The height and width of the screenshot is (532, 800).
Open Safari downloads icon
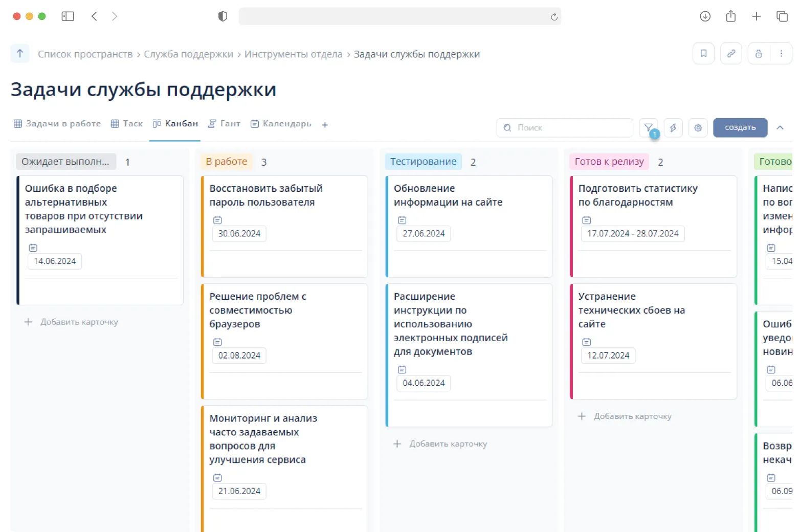(x=705, y=16)
